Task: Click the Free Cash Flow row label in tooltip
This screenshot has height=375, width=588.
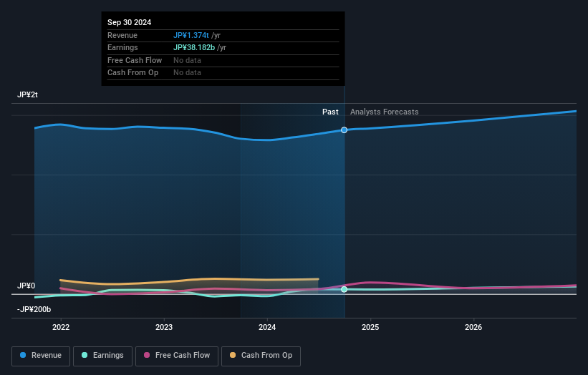Action: (135, 60)
